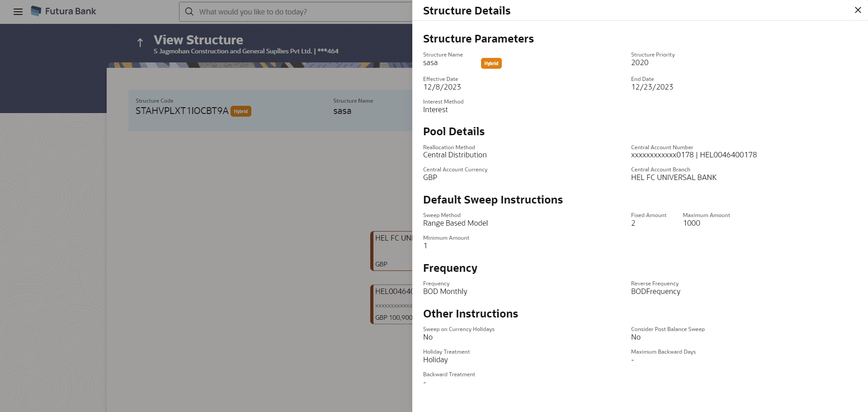Image resolution: width=868 pixels, height=412 pixels.
Task: Close the Structure Details panel
Action: (858, 10)
